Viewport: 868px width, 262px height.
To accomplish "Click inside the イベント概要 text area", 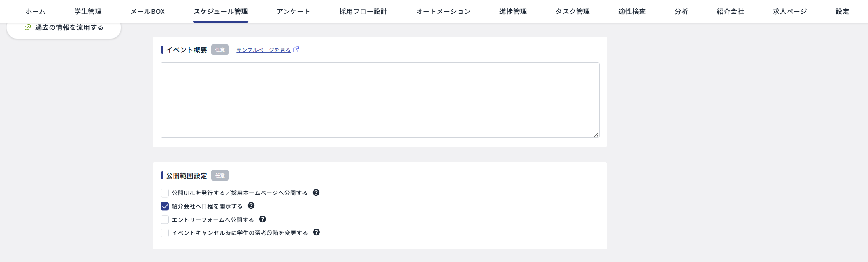I will [380, 100].
